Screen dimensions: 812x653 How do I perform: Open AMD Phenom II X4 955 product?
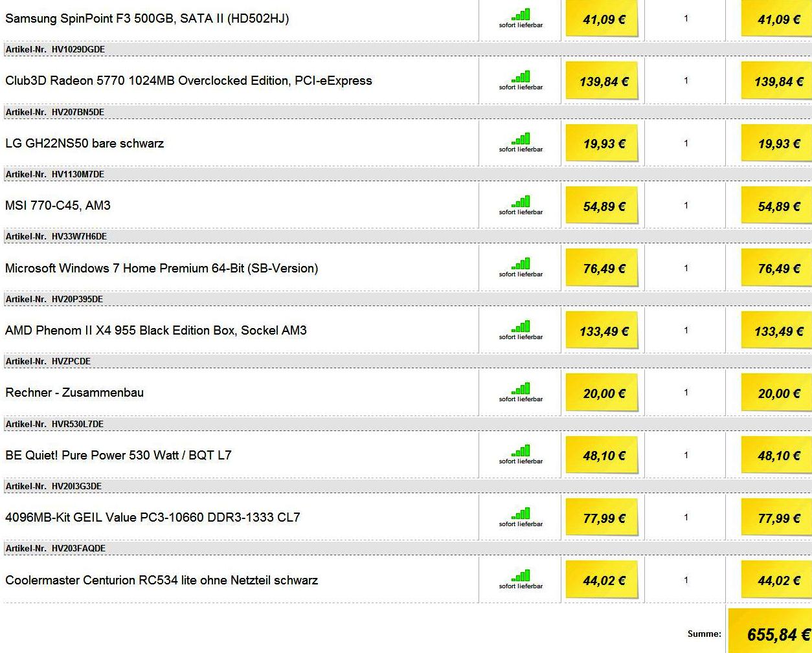point(155,330)
